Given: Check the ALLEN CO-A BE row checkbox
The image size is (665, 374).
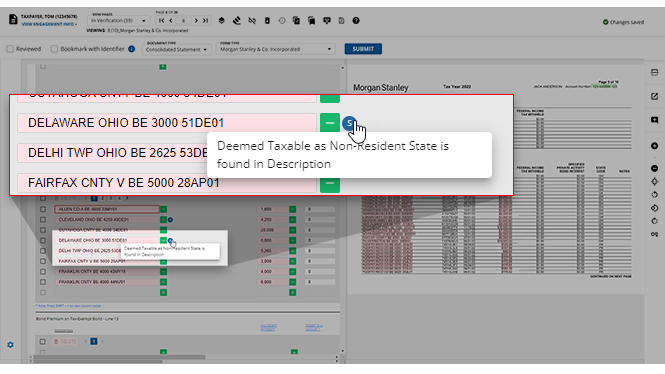Looking at the screenshot, I should point(43,209).
